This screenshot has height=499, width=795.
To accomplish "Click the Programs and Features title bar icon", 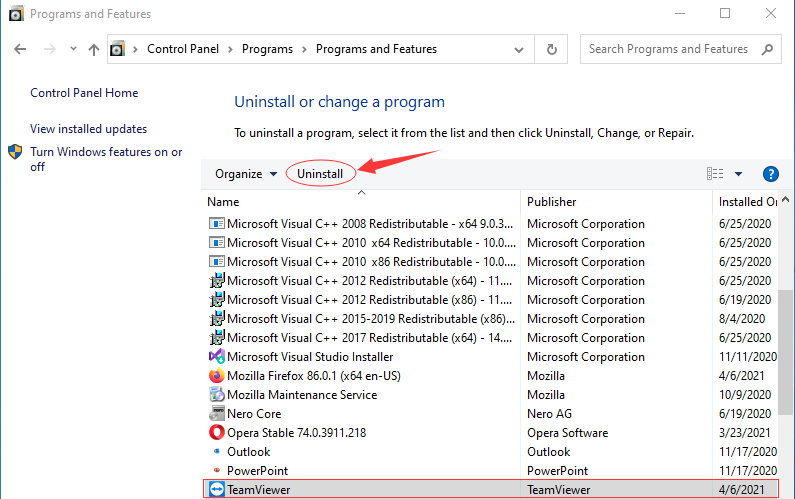I will pos(17,14).
